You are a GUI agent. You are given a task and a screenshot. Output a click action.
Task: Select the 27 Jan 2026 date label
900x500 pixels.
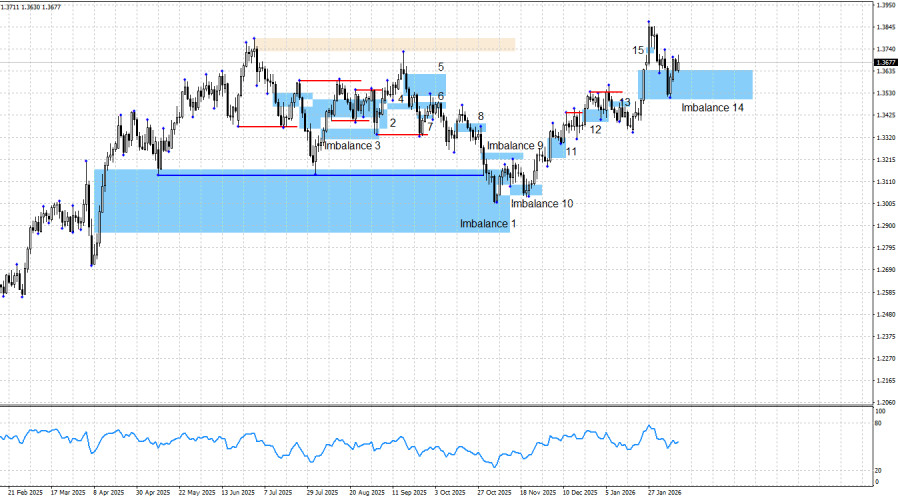(x=664, y=492)
